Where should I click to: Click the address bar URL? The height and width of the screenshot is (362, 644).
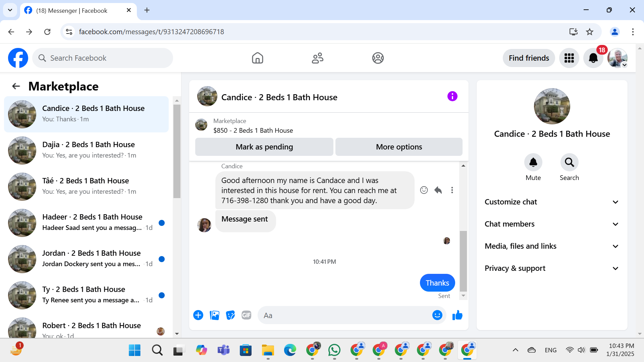coord(151,32)
